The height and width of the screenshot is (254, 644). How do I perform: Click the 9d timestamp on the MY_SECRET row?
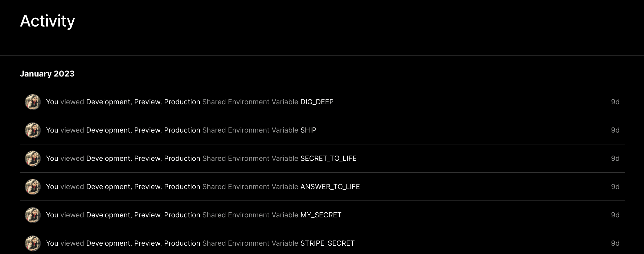point(615,215)
